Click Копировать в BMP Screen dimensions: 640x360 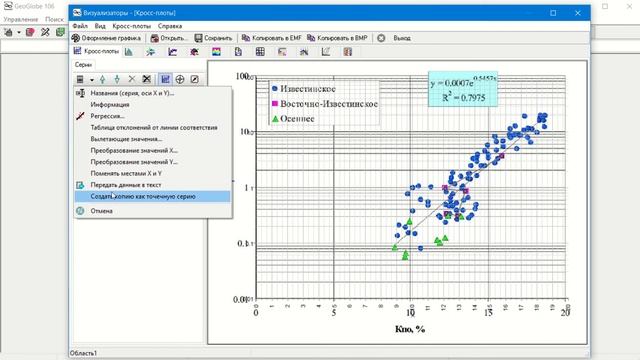click(x=337, y=38)
